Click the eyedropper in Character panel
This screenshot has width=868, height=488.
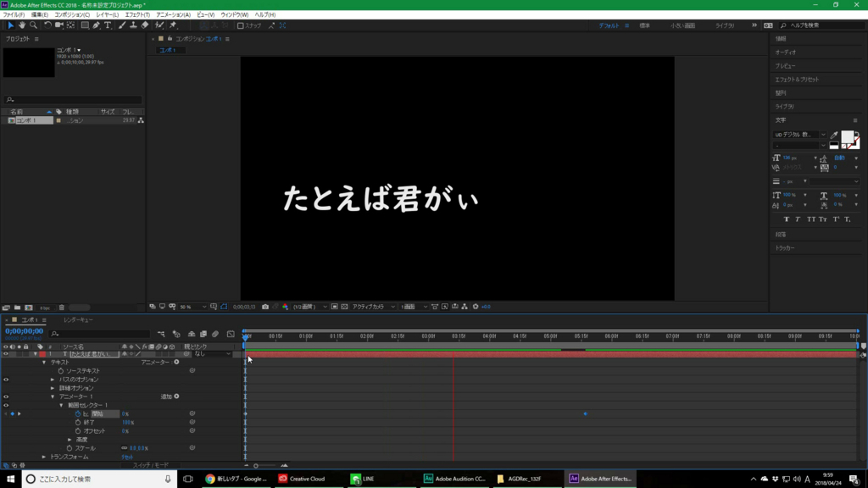point(834,135)
